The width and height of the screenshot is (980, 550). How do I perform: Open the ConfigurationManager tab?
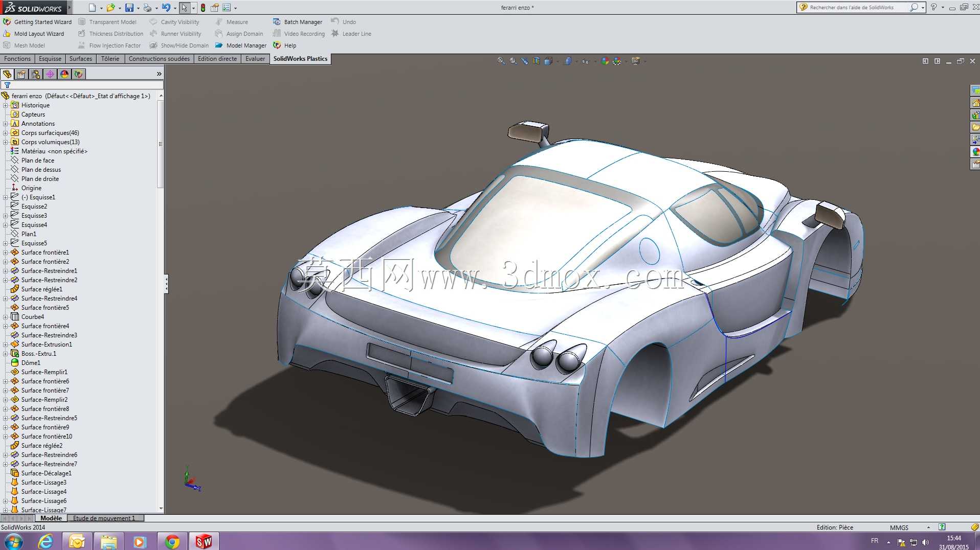[x=36, y=74]
